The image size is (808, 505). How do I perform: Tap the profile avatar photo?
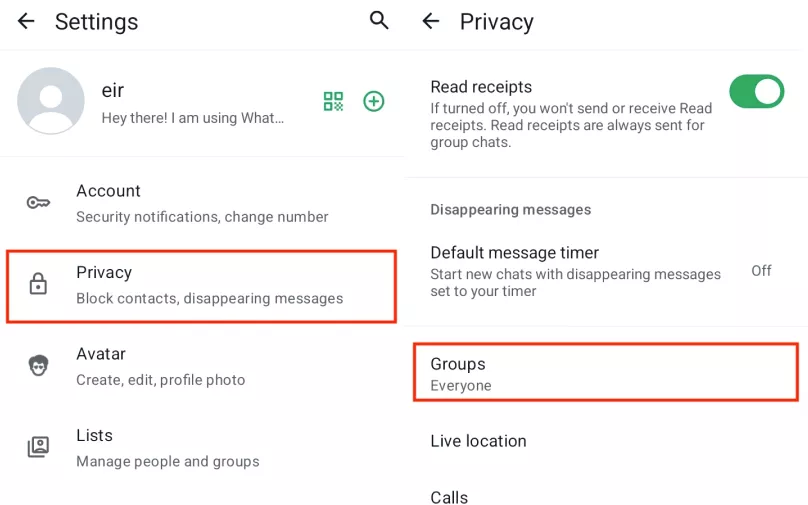click(x=50, y=100)
